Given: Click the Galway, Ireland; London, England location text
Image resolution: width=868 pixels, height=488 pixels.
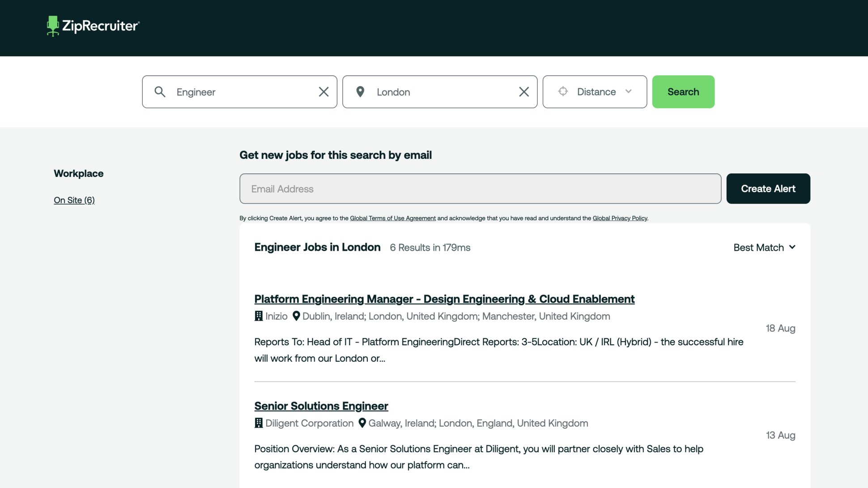Looking at the screenshot, I should pyautogui.click(x=478, y=423).
